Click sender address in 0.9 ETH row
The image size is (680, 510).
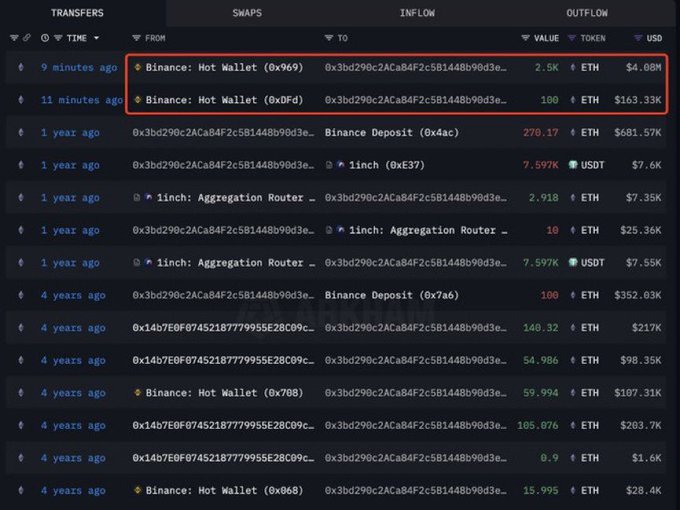pos(223,458)
